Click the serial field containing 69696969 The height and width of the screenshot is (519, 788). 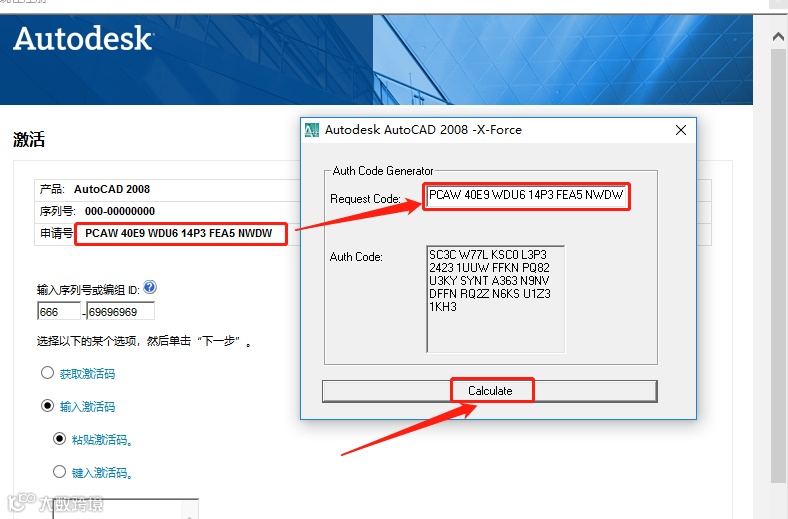(120, 312)
